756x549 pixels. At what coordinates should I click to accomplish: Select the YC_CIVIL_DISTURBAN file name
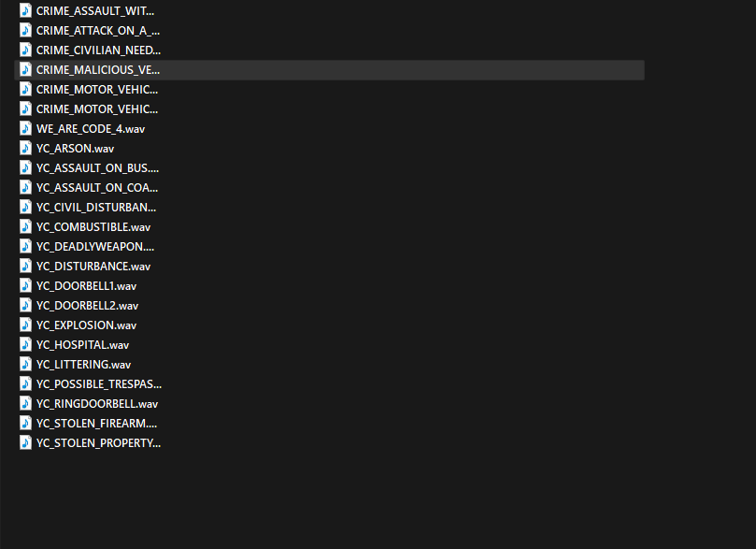[x=96, y=207]
